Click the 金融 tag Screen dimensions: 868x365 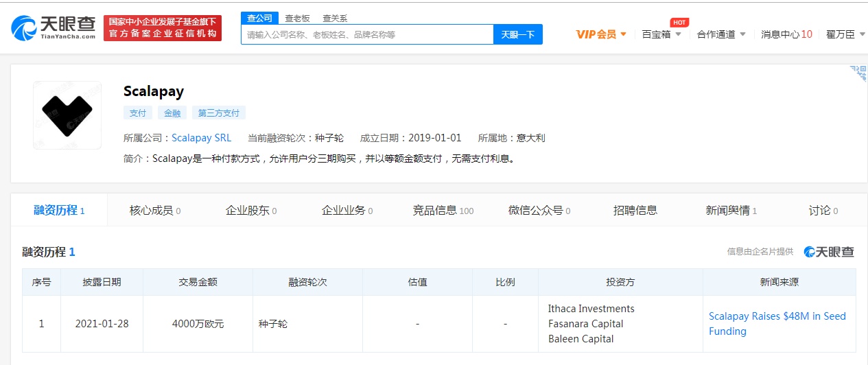[172, 113]
